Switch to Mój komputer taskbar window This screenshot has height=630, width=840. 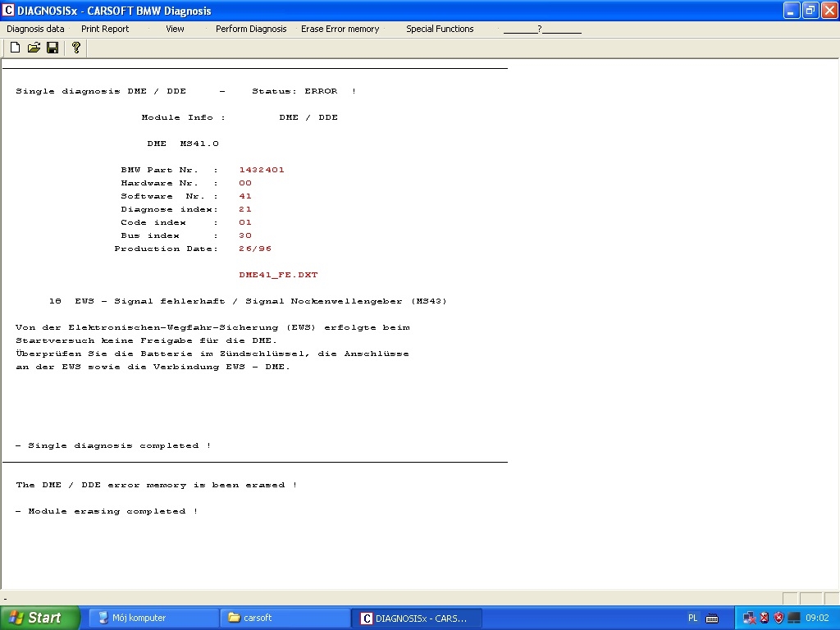(153, 618)
